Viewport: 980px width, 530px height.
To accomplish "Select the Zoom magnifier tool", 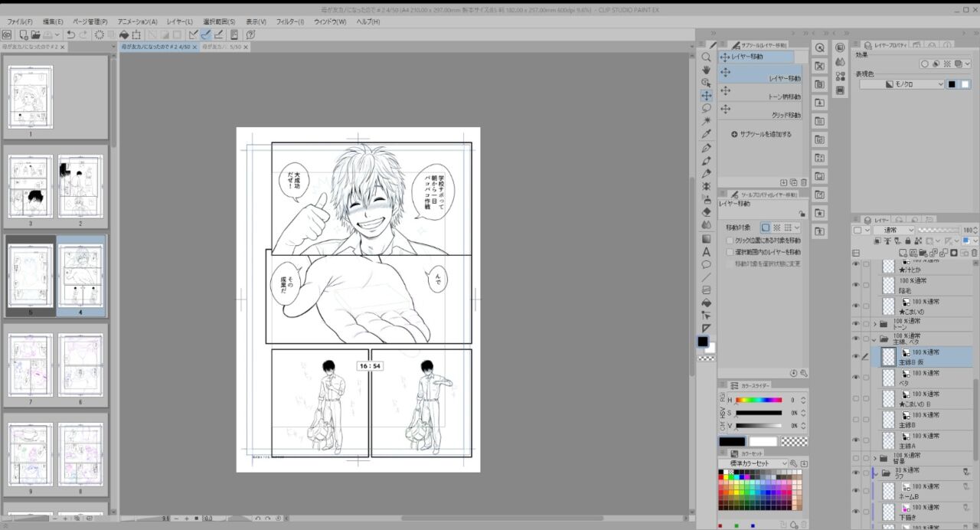I will (706, 57).
